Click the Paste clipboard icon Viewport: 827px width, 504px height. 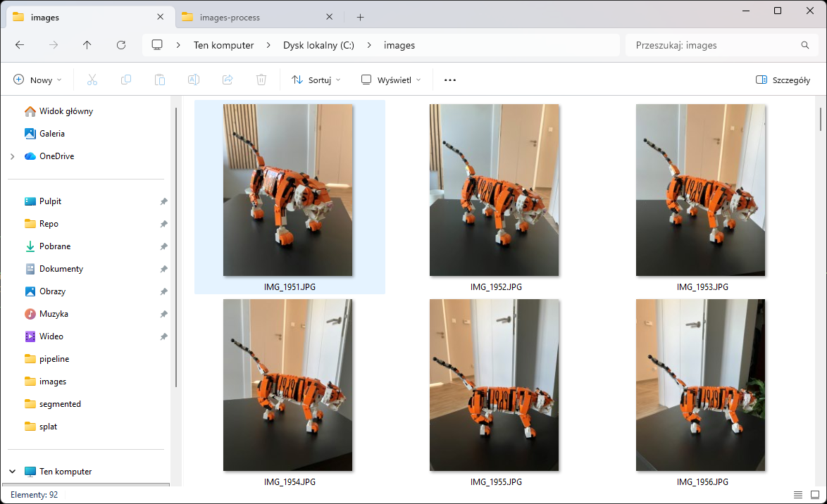point(160,80)
